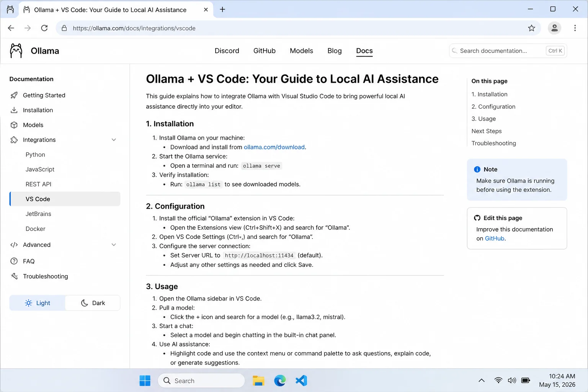Check battery status icon

[x=526, y=381]
